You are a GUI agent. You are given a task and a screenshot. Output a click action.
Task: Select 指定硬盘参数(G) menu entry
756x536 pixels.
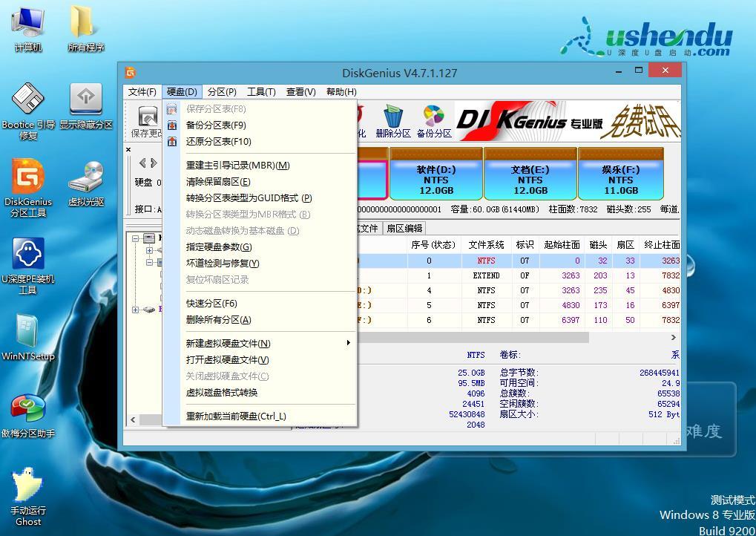260,247
